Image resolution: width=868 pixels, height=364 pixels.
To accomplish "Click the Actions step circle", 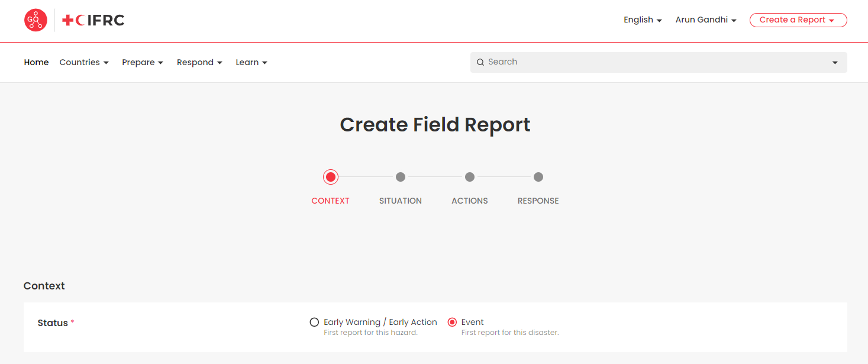I will click(470, 177).
